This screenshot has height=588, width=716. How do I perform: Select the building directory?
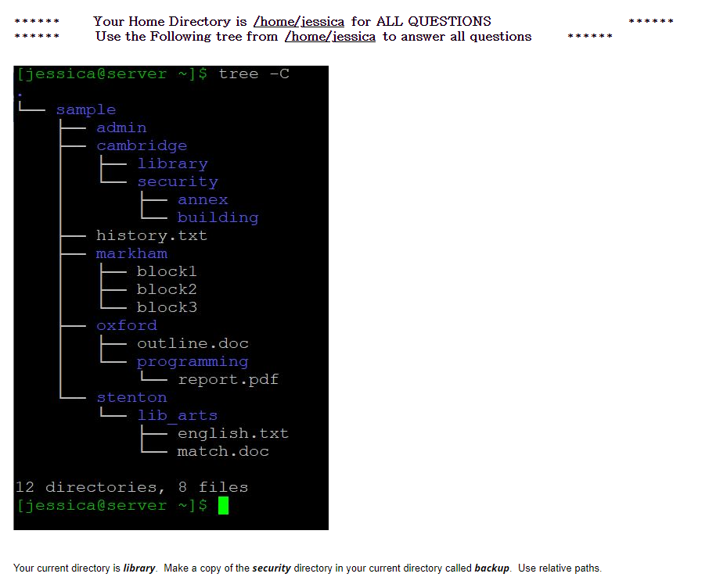pos(218,217)
